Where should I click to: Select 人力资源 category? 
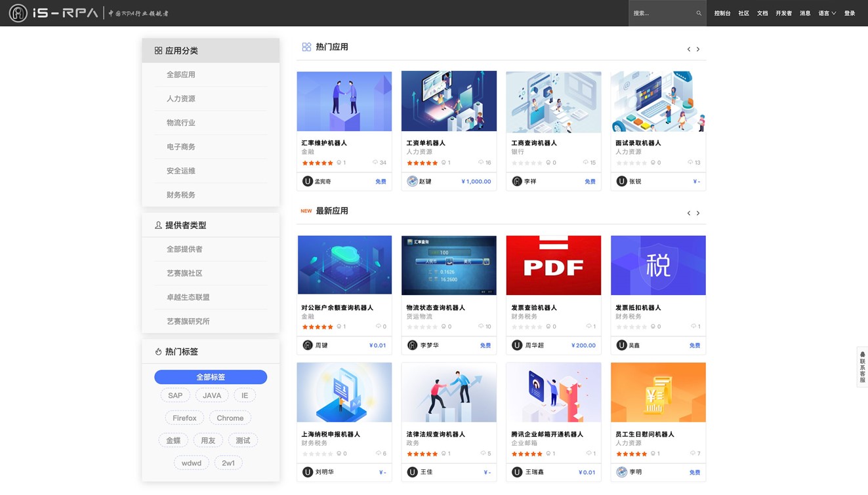[181, 99]
